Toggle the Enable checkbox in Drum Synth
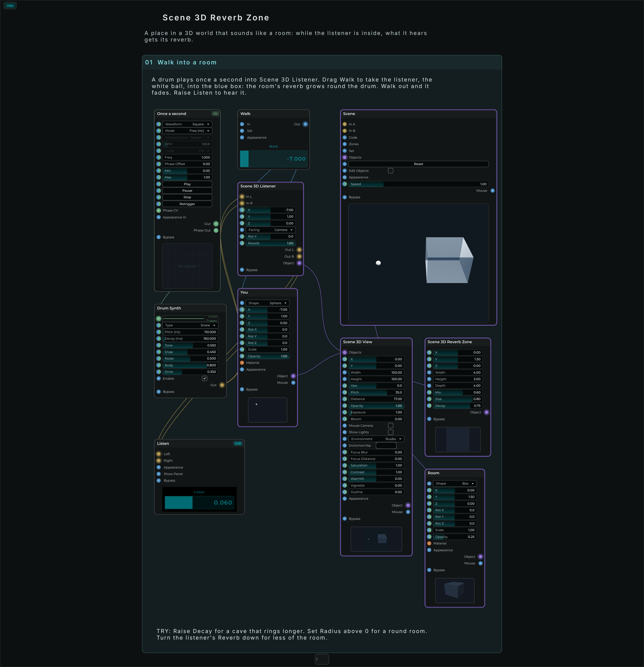Viewport: 644px width, 667px height. pyautogui.click(x=205, y=378)
